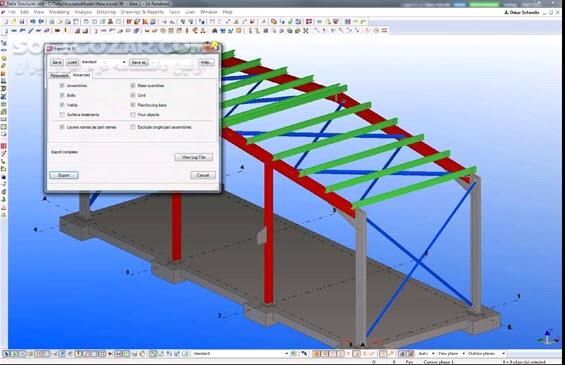Uncheck the Welds checkbox

(62, 105)
